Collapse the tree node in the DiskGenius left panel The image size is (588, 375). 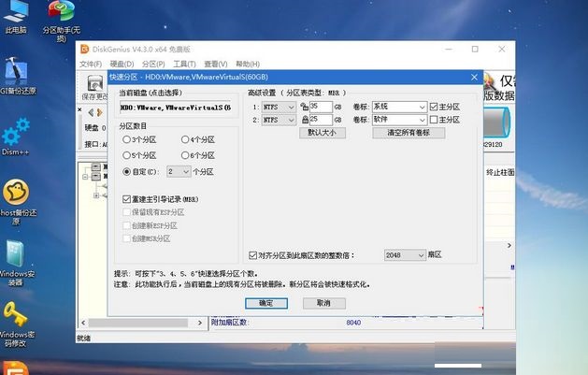point(85,176)
